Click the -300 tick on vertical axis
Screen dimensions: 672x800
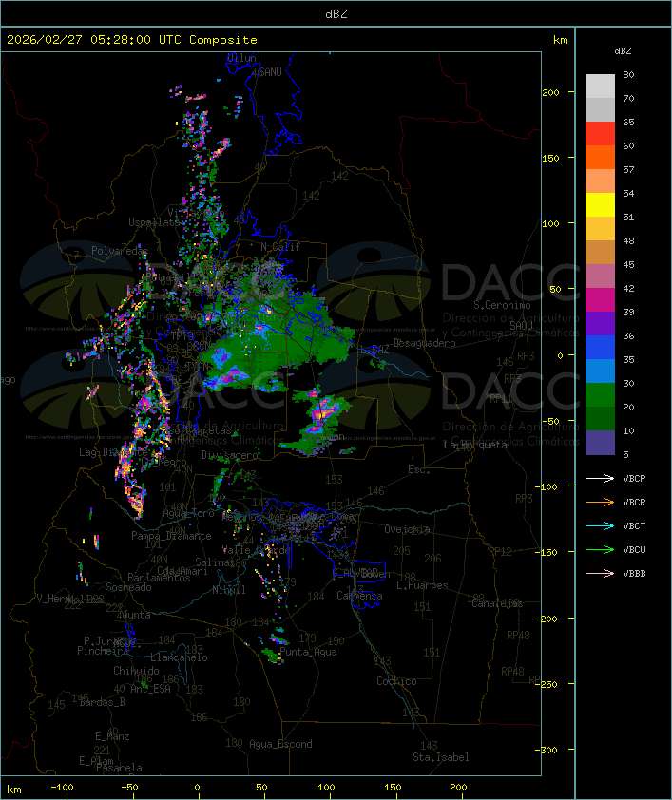tap(548, 750)
